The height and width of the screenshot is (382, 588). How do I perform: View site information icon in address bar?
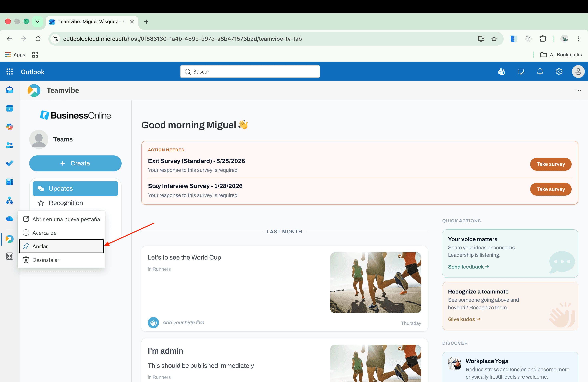(x=55, y=39)
